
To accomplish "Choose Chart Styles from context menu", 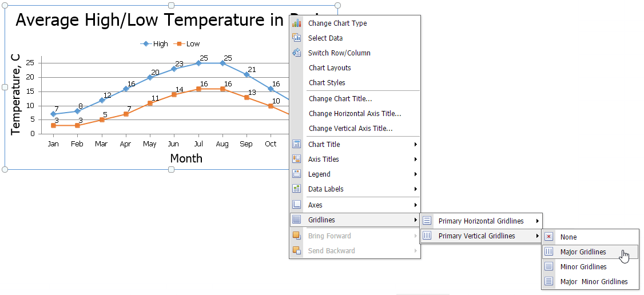I will click(x=327, y=83).
